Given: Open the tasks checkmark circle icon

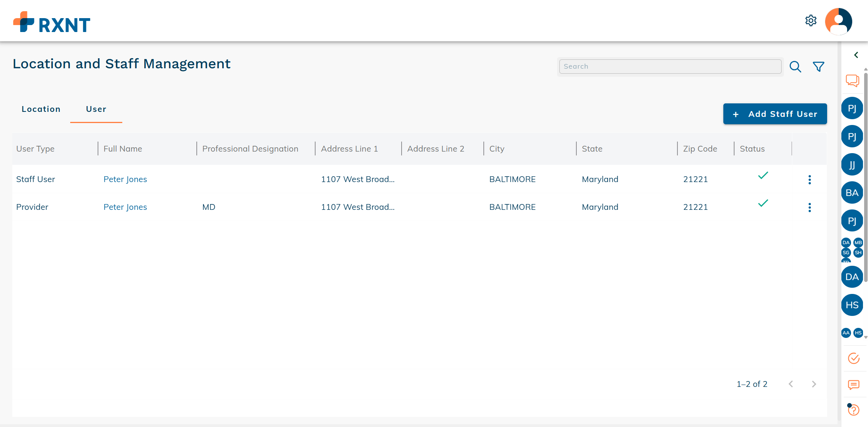Looking at the screenshot, I should [853, 358].
